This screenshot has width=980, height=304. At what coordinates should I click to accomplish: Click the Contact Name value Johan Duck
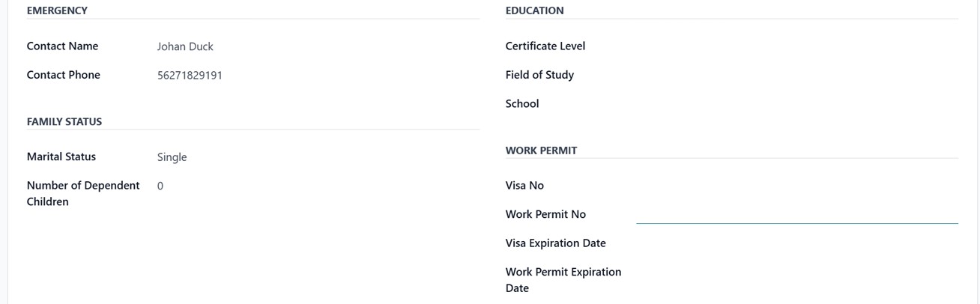(x=185, y=46)
